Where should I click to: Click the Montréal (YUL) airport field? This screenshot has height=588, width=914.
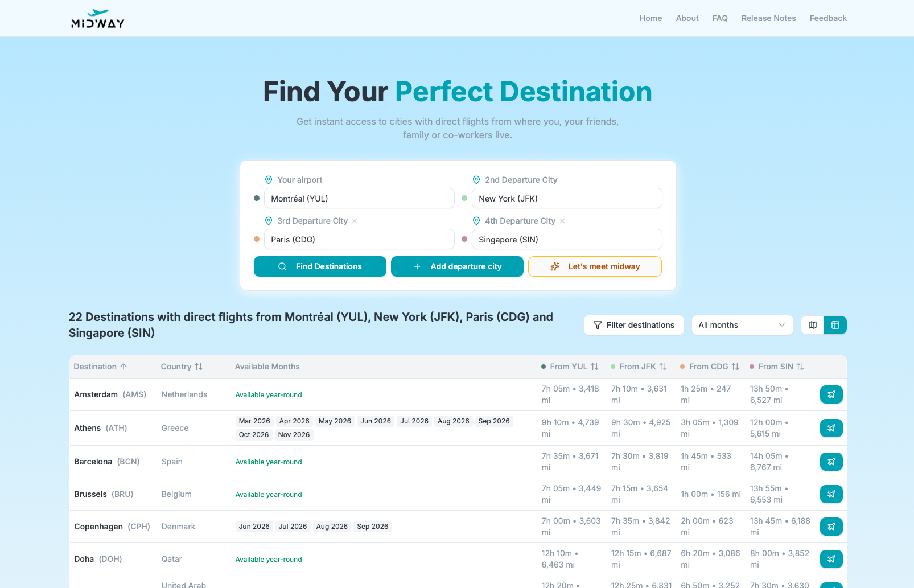click(359, 199)
